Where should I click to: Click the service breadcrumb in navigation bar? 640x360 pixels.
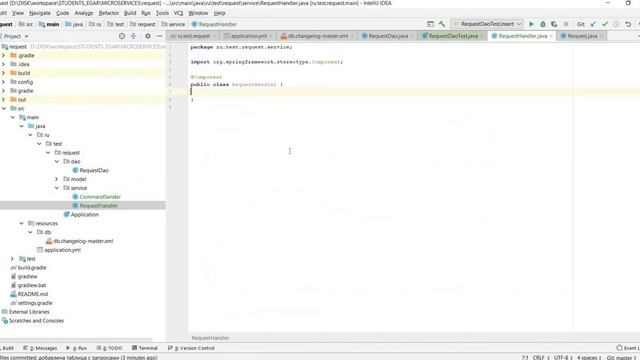173,24
